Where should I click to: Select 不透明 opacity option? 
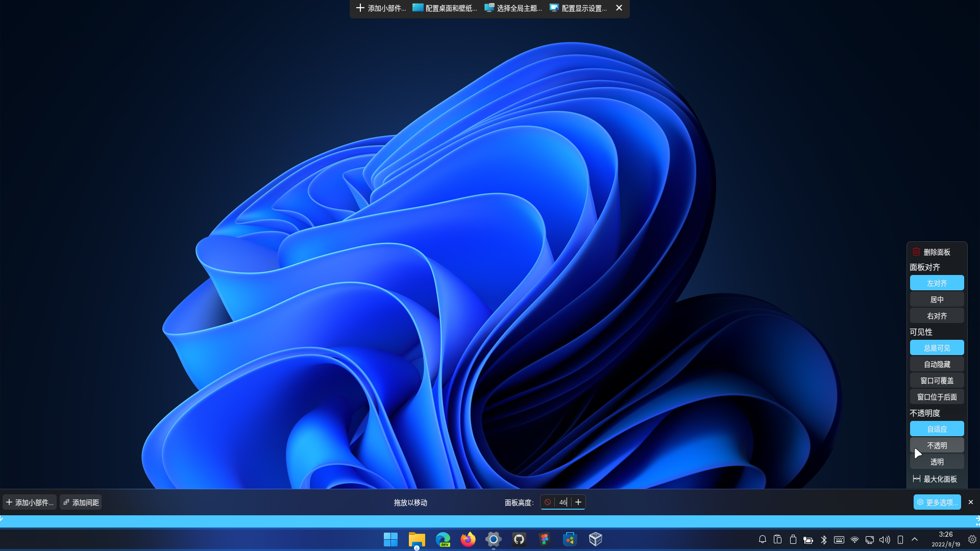point(937,445)
